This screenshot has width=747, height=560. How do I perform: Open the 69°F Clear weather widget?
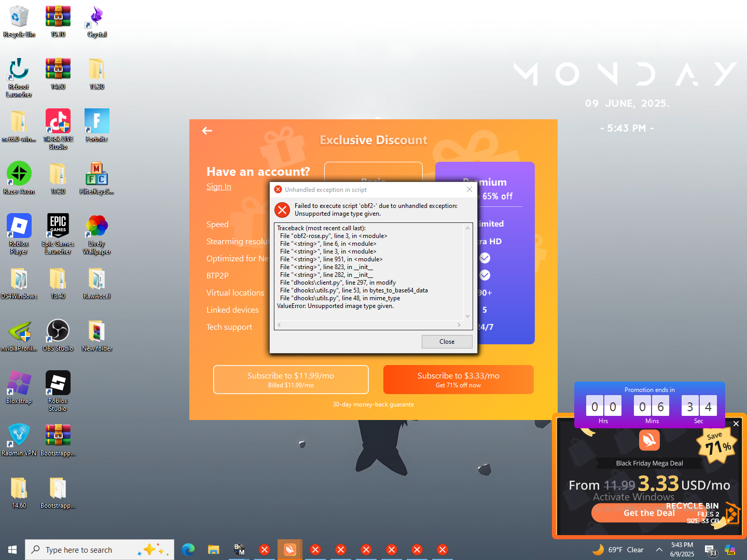618,550
